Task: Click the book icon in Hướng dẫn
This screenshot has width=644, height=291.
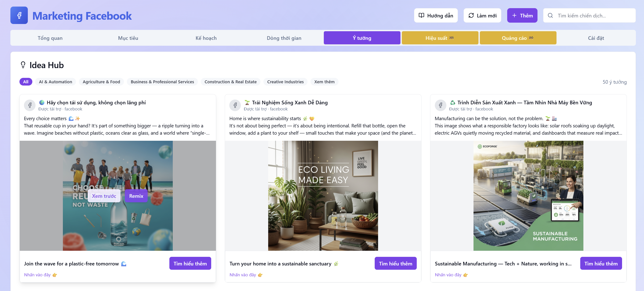Action: coord(421,16)
